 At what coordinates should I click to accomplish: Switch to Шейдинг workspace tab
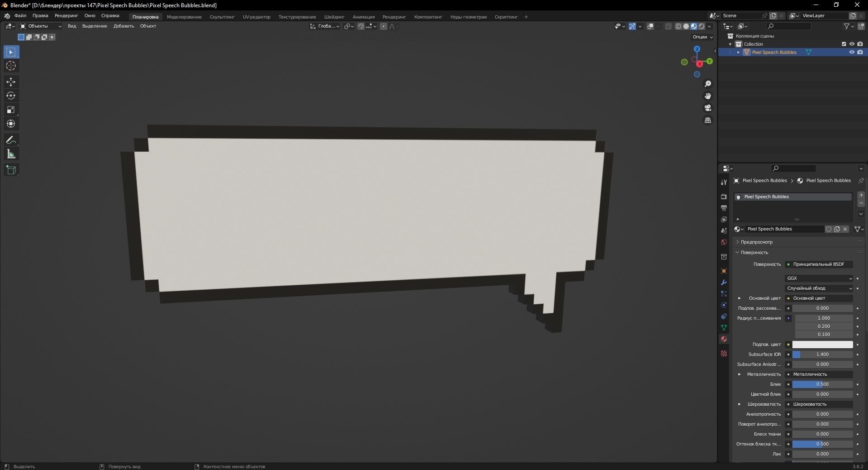(x=334, y=17)
